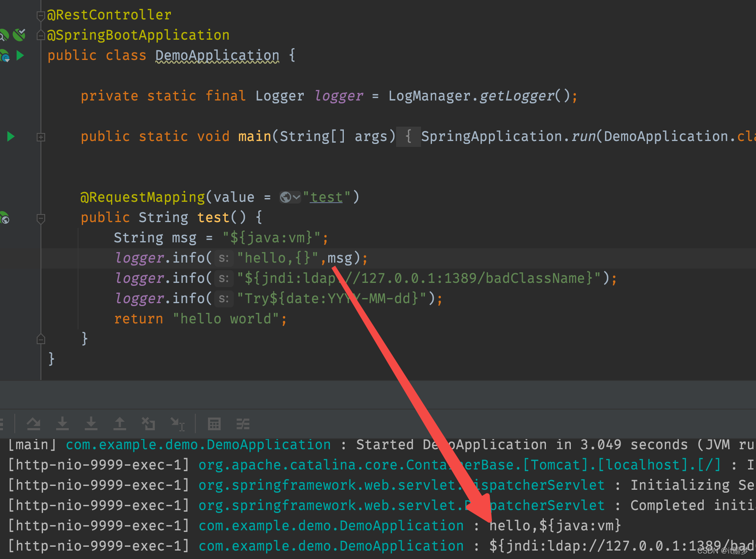Click the @RestController annotation
This screenshot has width=756, height=559.
(109, 15)
